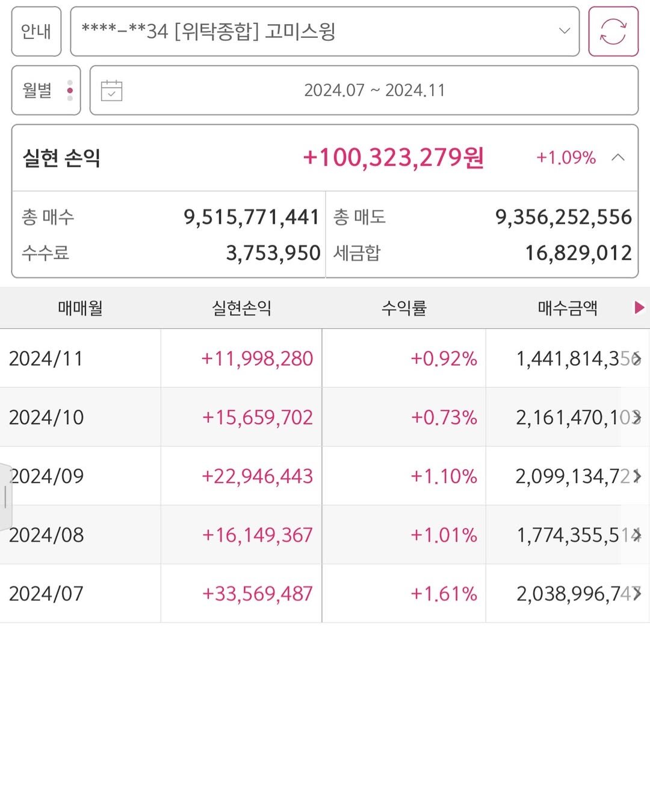Click the calendar icon in date field
This screenshot has width=650, height=812.
coord(111,90)
